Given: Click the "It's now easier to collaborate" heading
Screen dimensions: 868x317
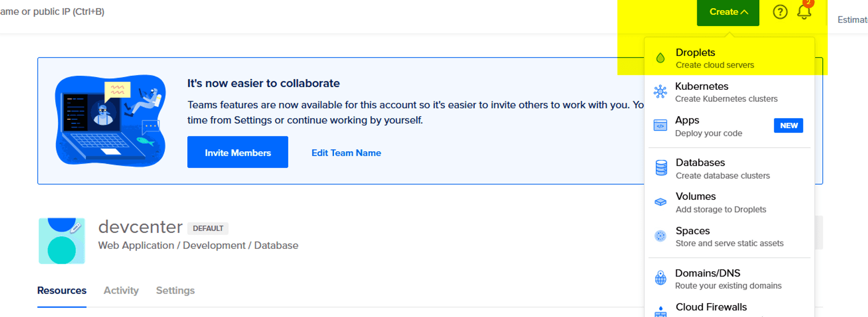Looking at the screenshot, I should [264, 84].
